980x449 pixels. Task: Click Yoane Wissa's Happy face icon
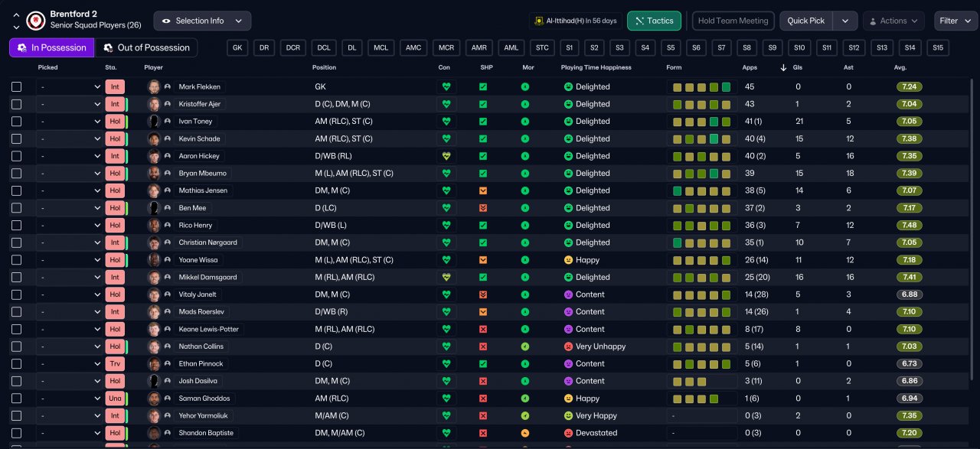pyautogui.click(x=568, y=260)
